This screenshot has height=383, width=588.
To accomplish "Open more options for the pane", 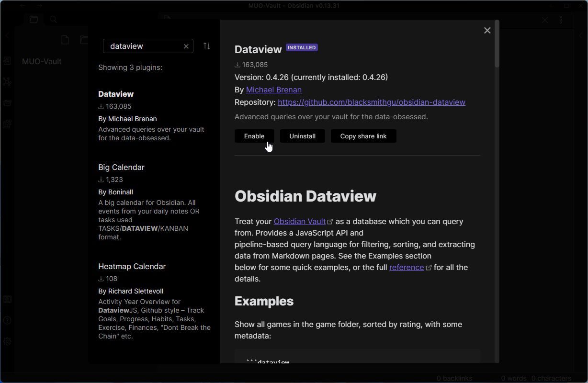I will click(561, 20).
